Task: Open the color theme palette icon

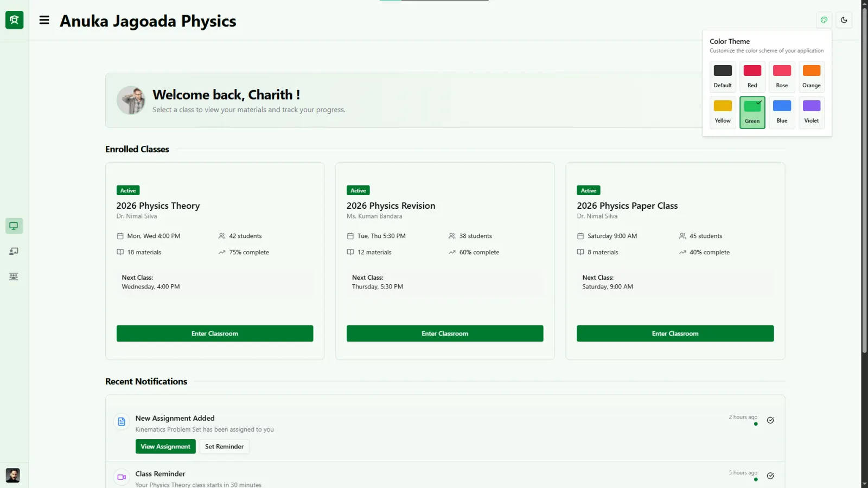Action: point(824,20)
